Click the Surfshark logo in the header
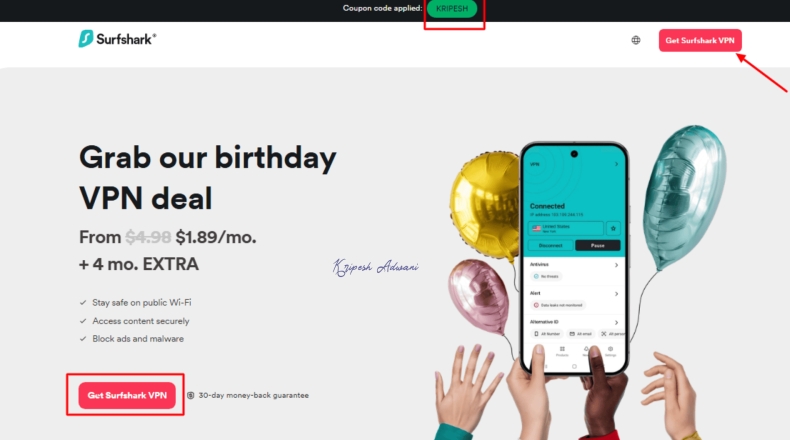The width and height of the screenshot is (790, 440). [117, 39]
